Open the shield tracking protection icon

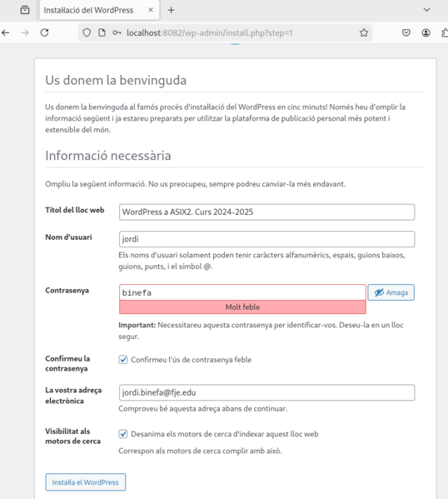coord(87,32)
